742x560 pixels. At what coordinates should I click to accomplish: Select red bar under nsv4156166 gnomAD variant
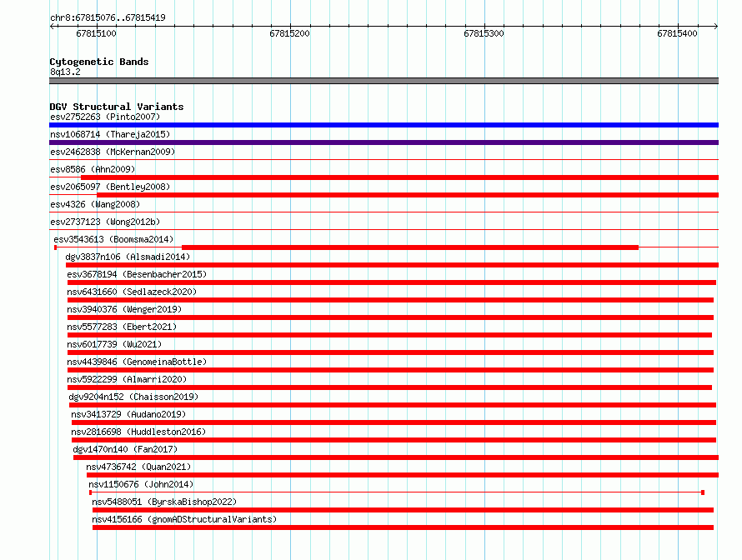(x=403, y=527)
